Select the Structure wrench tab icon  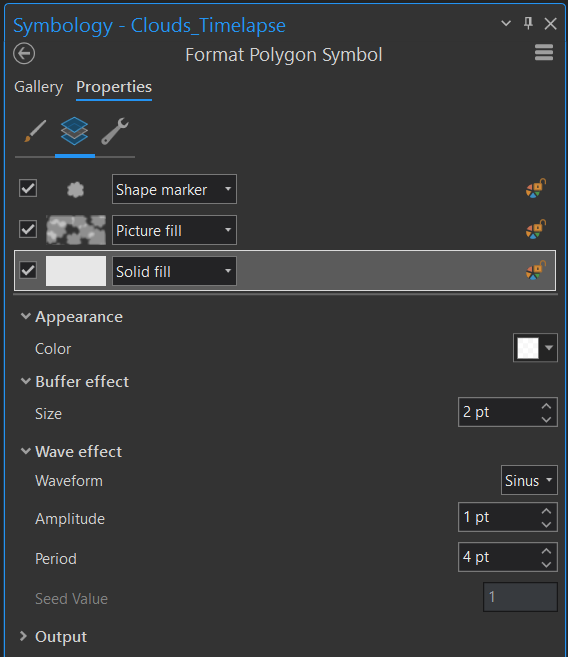[115, 131]
